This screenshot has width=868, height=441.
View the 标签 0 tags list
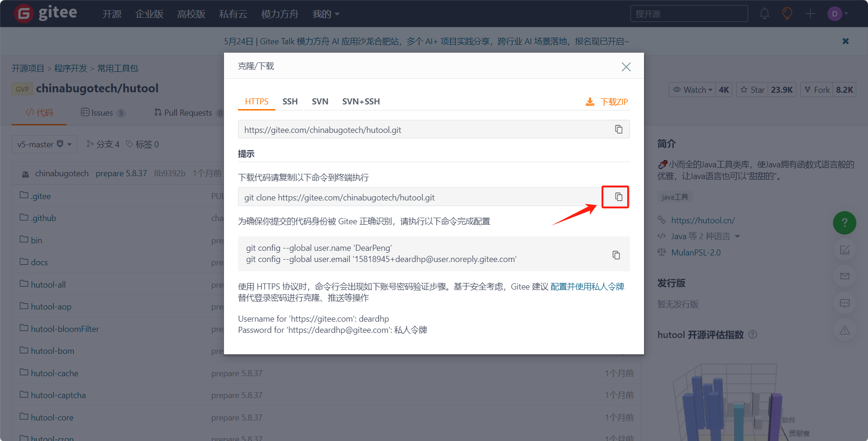[142, 144]
